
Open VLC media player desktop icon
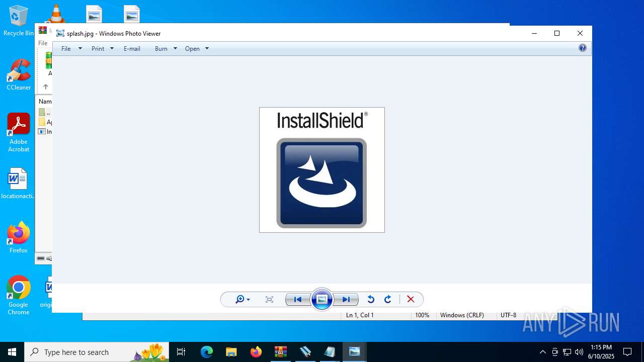[56, 13]
